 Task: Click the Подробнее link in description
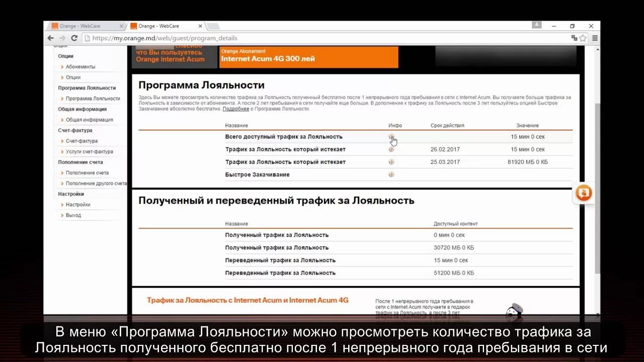pos(236,109)
